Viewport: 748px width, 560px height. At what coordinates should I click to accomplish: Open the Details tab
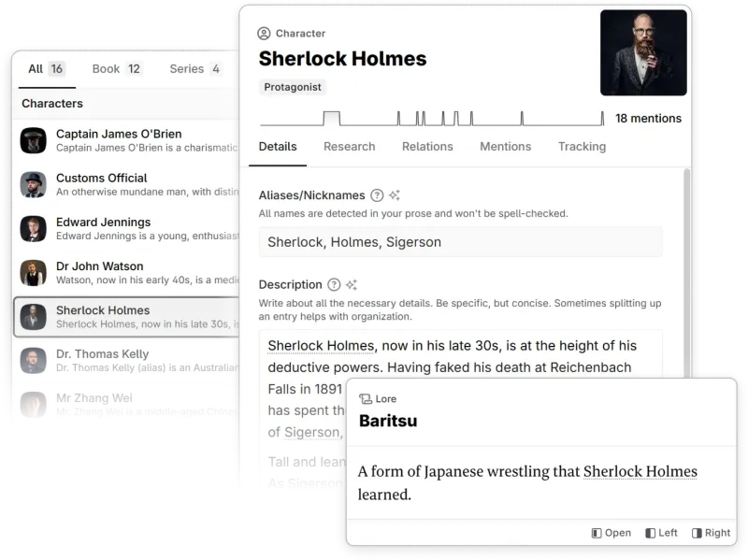278,147
